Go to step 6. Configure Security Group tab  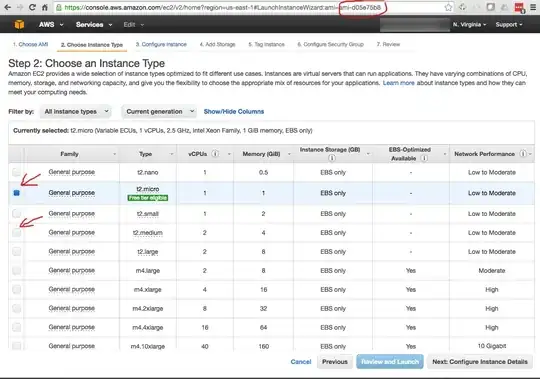click(330, 44)
